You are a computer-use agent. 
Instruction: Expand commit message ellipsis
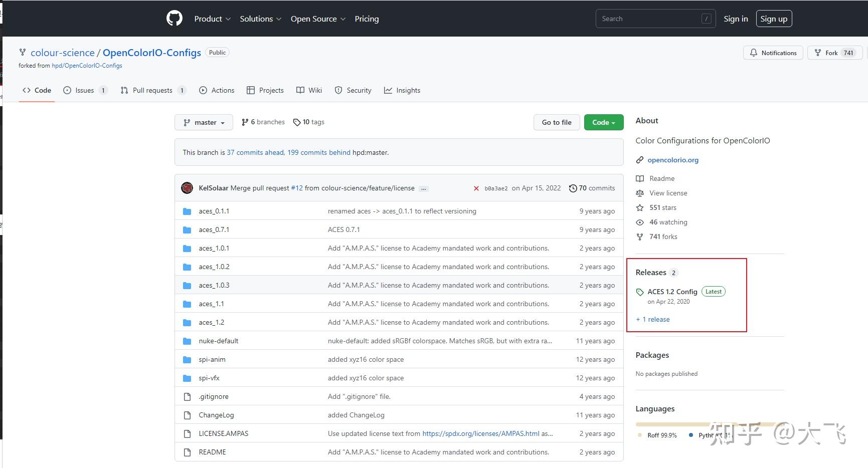424,188
